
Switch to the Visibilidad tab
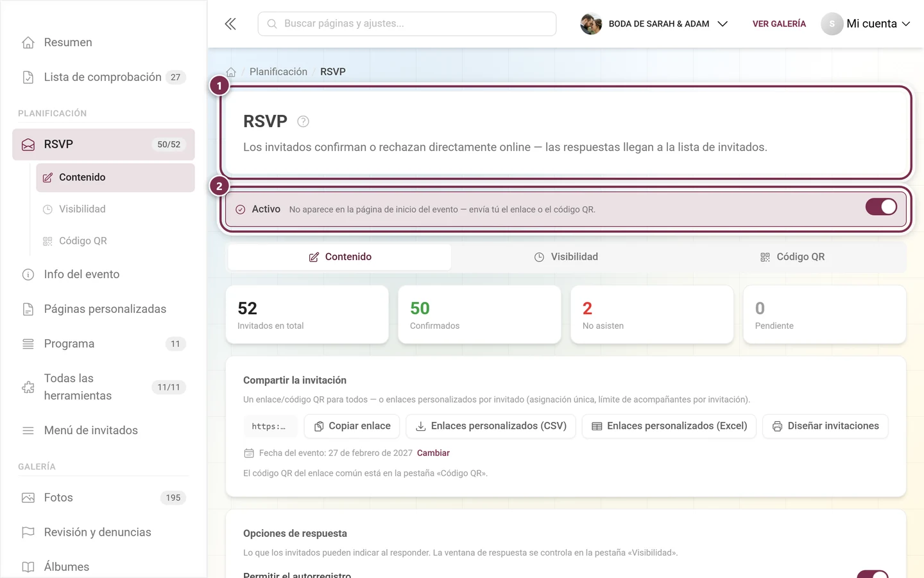click(566, 257)
